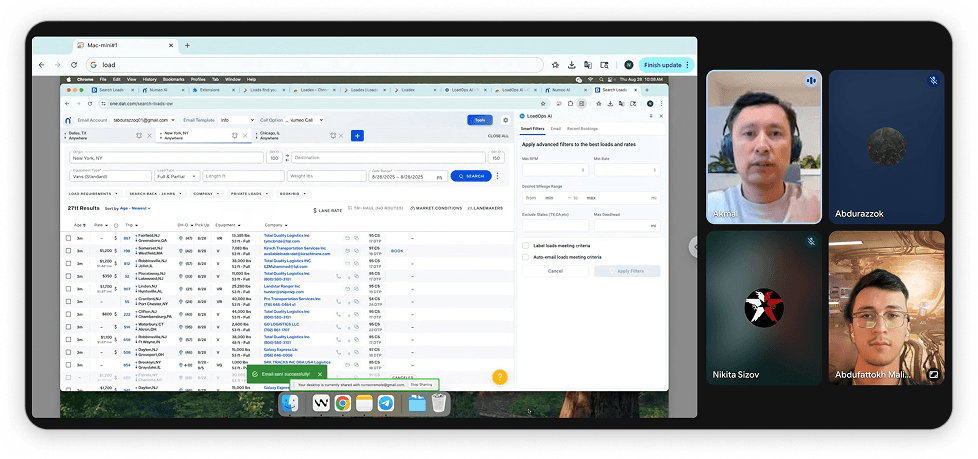Open History in the macOS menu bar

(149, 80)
